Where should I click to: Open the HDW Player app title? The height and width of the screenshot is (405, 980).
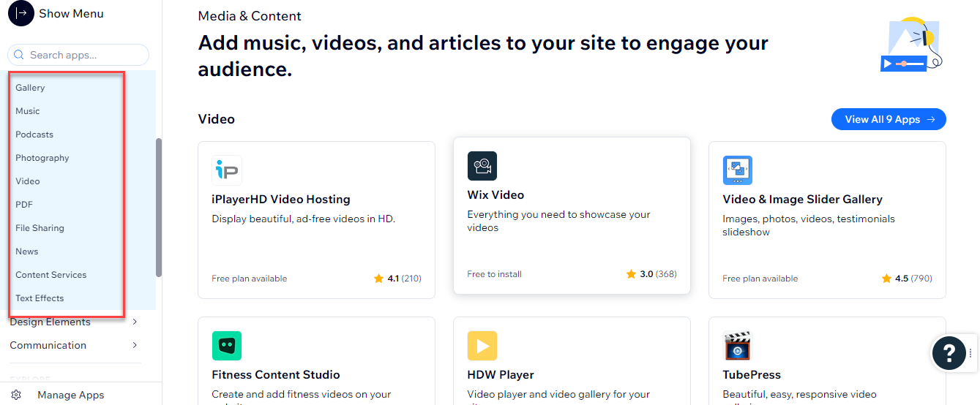pyautogui.click(x=501, y=375)
